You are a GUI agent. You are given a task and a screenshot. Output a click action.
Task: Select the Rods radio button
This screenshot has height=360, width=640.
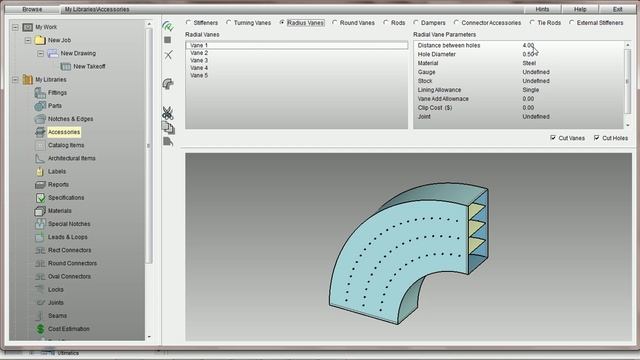pyautogui.click(x=386, y=22)
